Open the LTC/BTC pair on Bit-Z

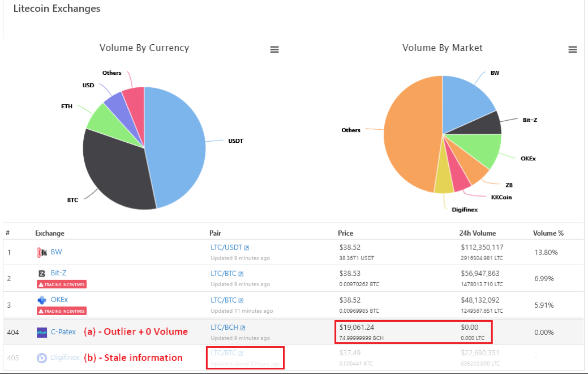click(224, 274)
